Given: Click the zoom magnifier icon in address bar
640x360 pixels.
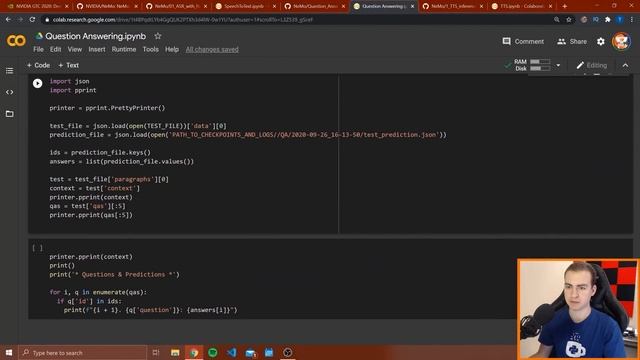Looking at the screenshot, I should (x=556, y=19).
